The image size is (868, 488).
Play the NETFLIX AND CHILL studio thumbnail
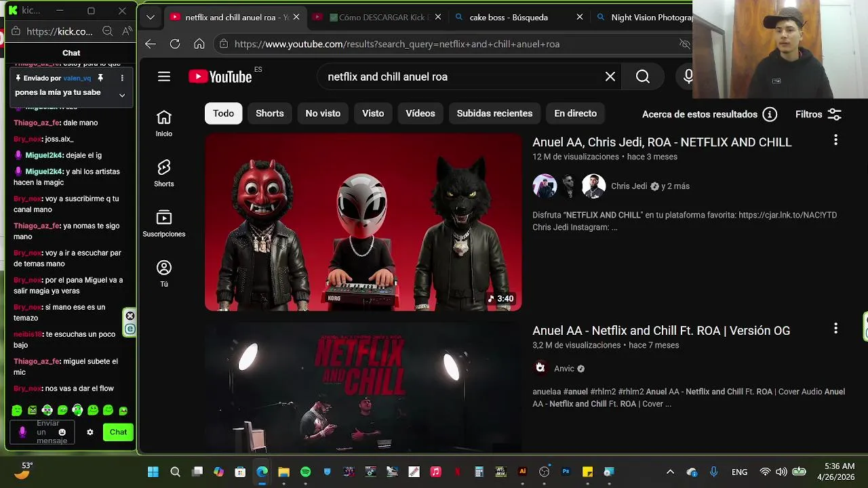click(363, 386)
